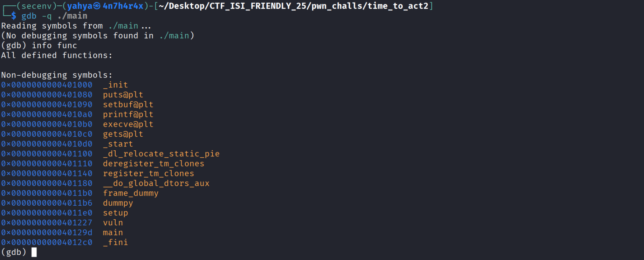The image size is (644, 260).
Task: Click address 0x0000000000401227
Action: tap(47, 222)
